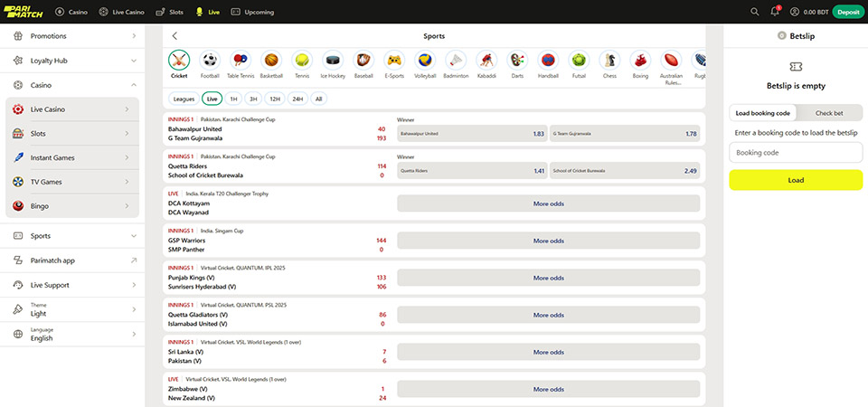Screen dimensions: 868x407
Task: Select the 24H time filter
Action: 297,99
